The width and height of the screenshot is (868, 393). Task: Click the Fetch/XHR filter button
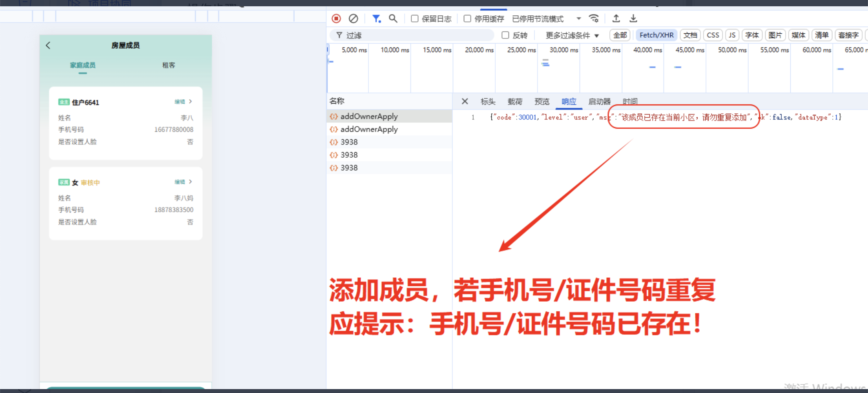pos(656,35)
